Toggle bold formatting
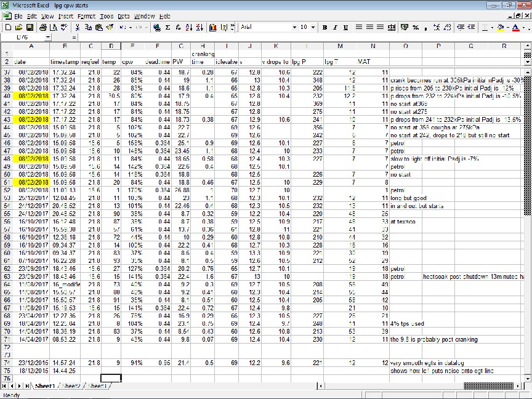The width and height of the screenshot is (532, 399). click(324, 28)
